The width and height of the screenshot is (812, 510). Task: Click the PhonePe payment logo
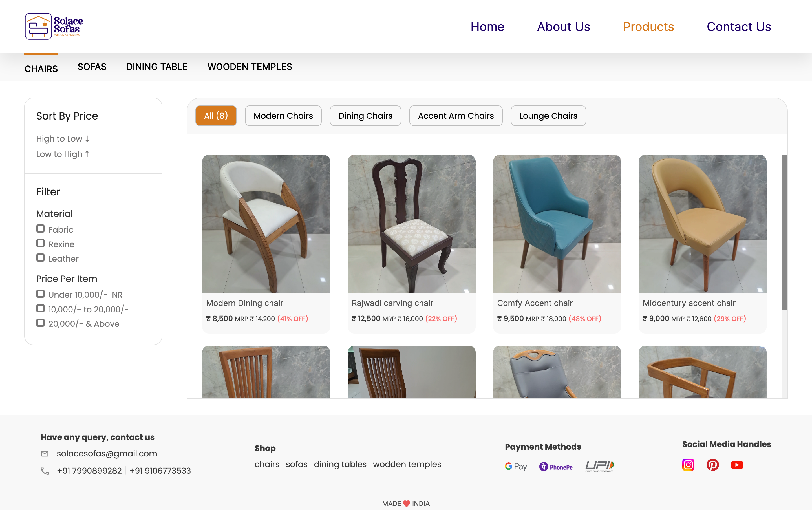(x=556, y=467)
